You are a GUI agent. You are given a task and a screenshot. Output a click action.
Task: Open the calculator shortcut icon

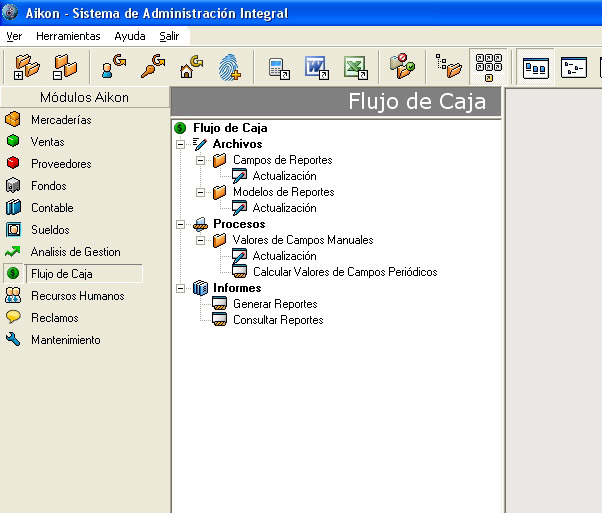[x=279, y=69]
